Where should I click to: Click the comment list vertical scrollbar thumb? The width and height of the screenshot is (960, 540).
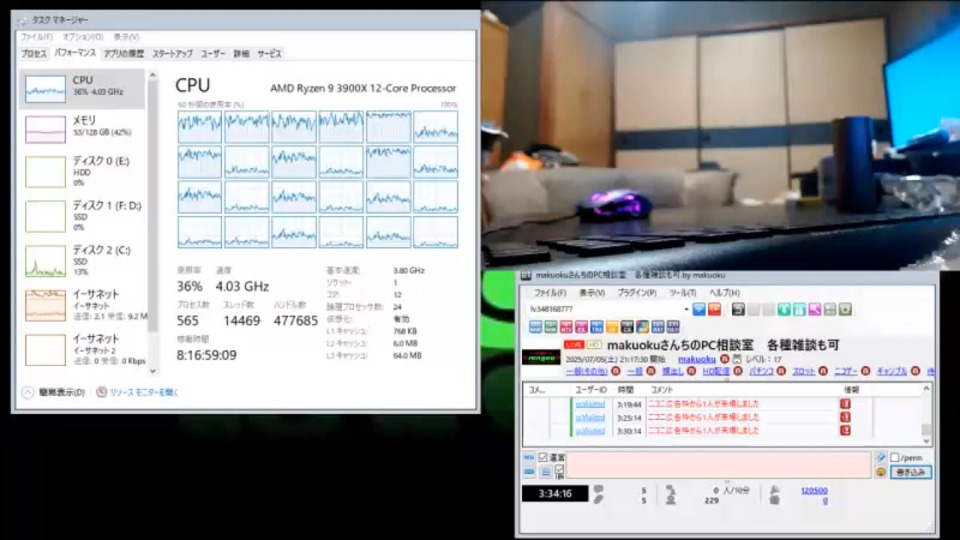pos(926,430)
